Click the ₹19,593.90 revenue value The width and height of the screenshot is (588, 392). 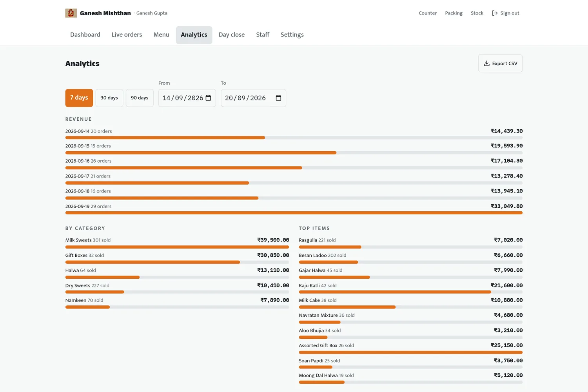pyautogui.click(x=506, y=146)
